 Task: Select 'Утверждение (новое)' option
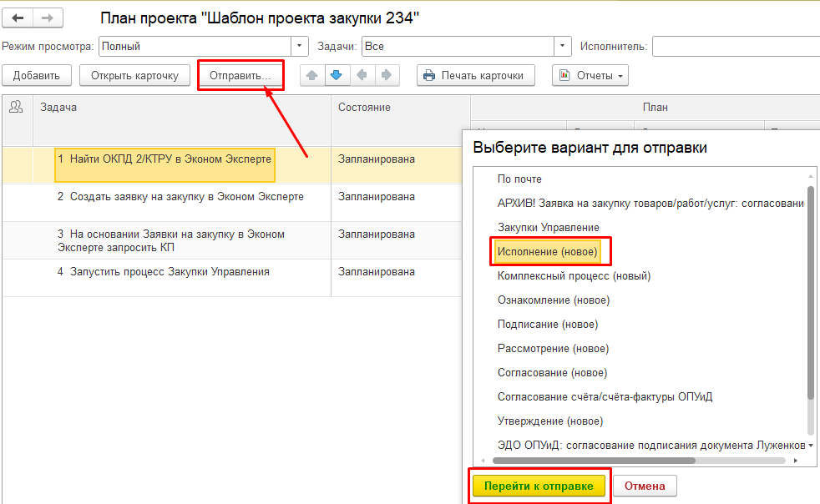pos(550,421)
